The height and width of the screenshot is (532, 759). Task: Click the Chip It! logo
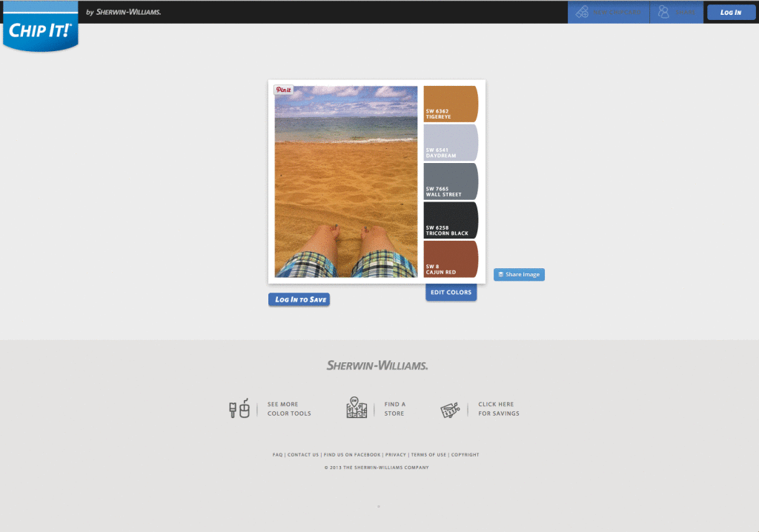click(x=41, y=28)
